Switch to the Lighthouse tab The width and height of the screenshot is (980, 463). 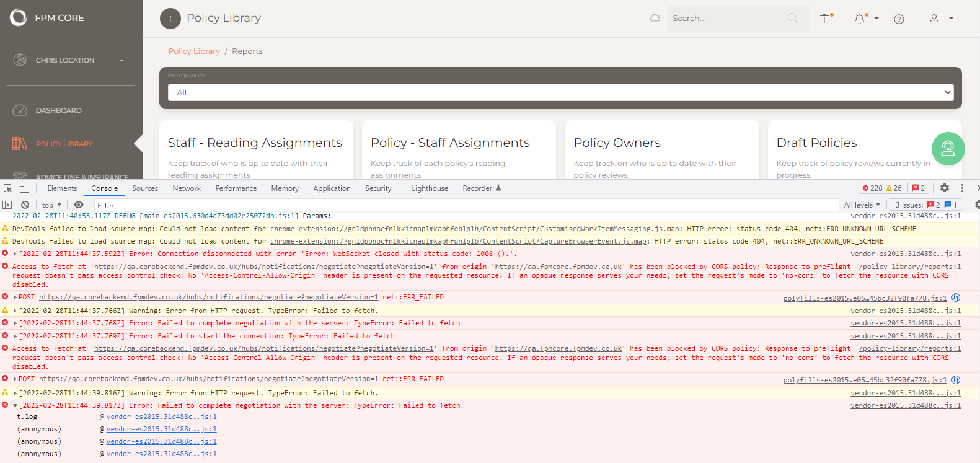click(x=430, y=188)
